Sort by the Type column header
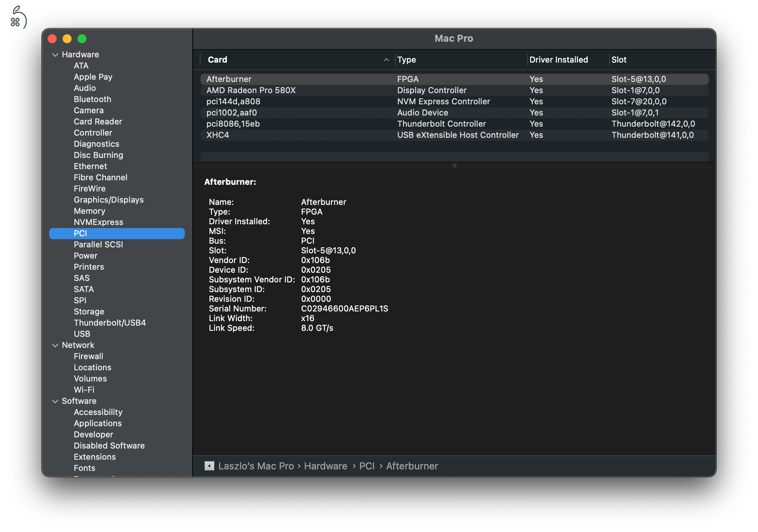Image resolution: width=758 pixels, height=532 pixels. (x=407, y=60)
